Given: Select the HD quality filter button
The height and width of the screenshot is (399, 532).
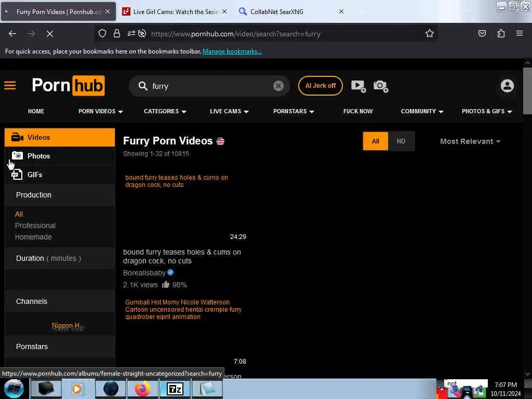Looking at the screenshot, I should 401,141.
